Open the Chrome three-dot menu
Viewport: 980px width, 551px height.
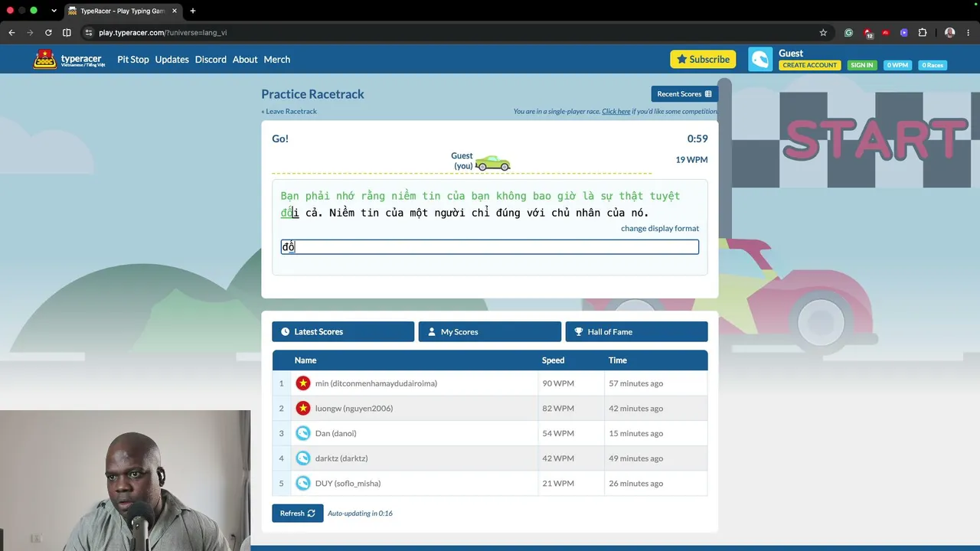point(969,33)
